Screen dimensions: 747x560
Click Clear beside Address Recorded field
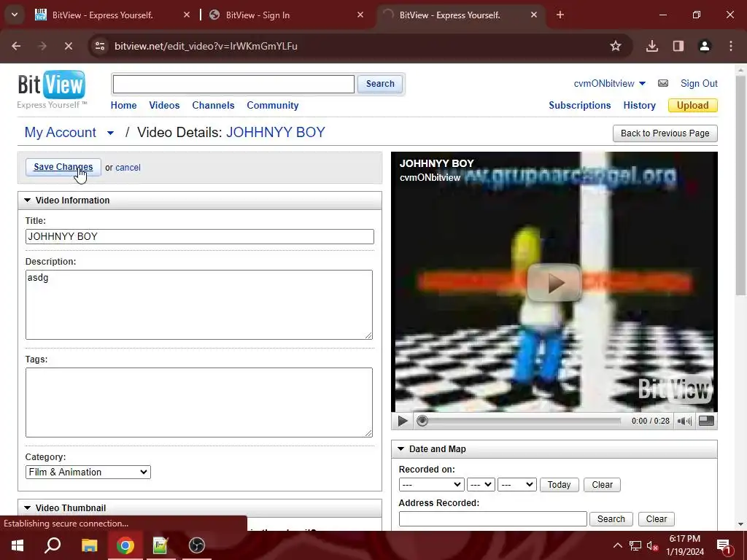pyautogui.click(x=656, y=519)
